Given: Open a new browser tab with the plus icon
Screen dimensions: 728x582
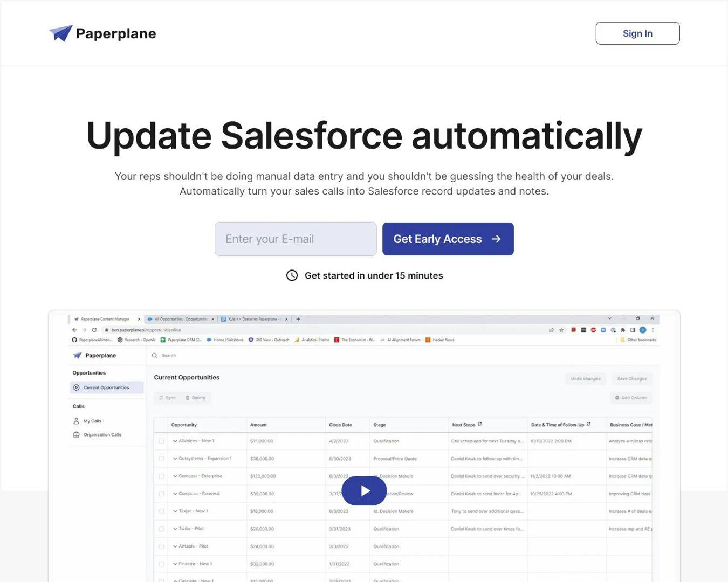Looking at the screenshot, I should (298, 319).
